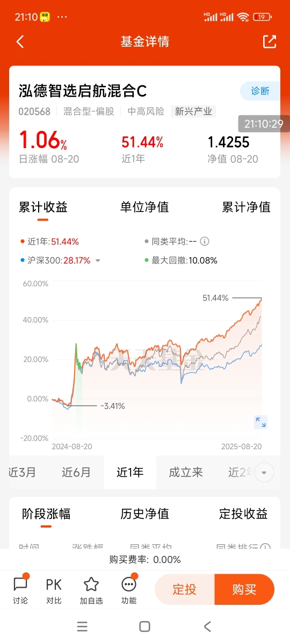The image size is (290, 644).
Task: Expand chart to fullscreen icon
Action: (x=261, y=422)
